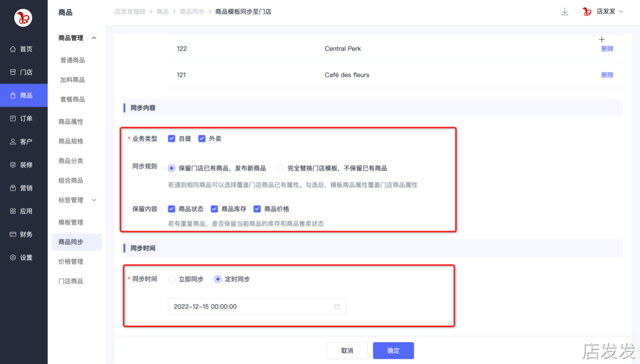Click the 装修 layers icon
This screenshot has width=640, height=364.
13,165
